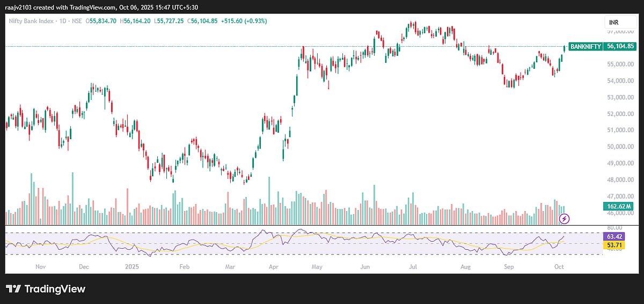Click the 1D interval in chart legend

(63, 21)
